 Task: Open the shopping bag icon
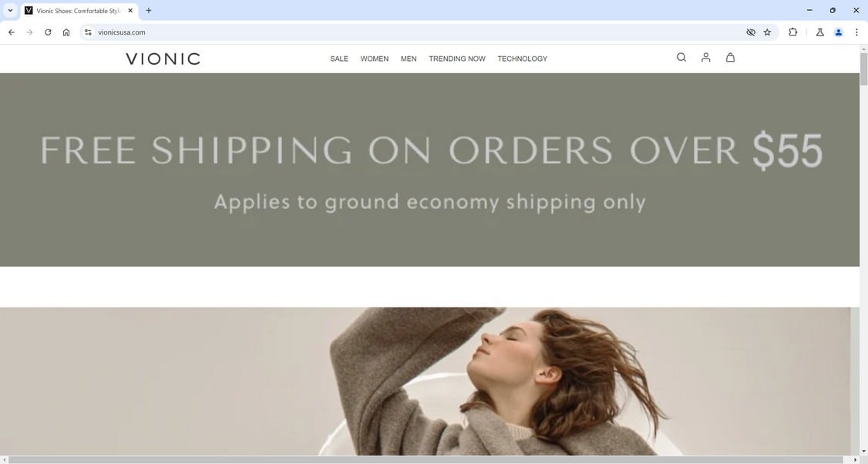730,57
